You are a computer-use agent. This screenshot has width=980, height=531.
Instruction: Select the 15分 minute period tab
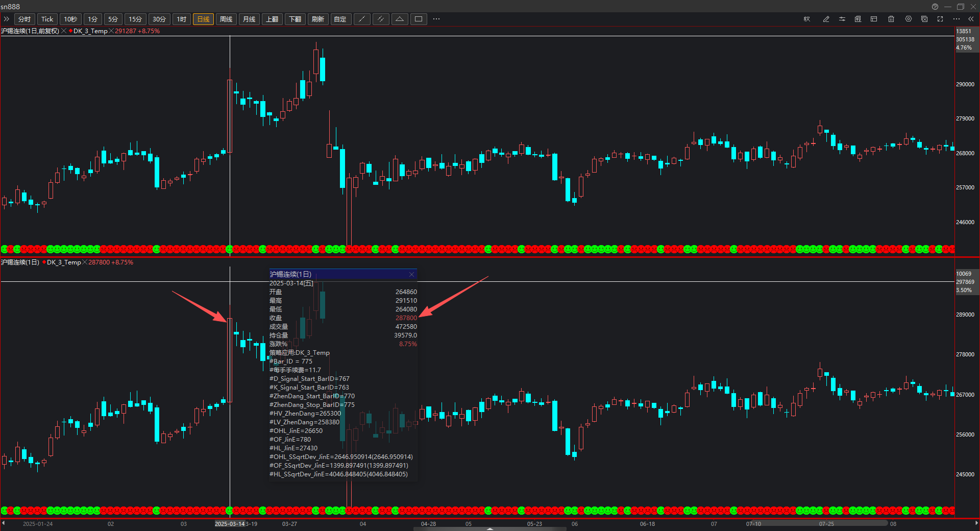pos(135,19)
